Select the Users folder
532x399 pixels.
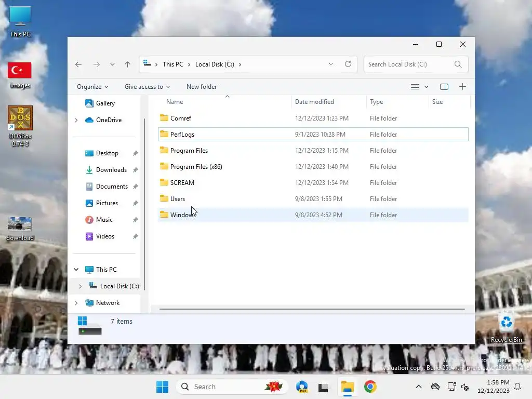(313, 199)
